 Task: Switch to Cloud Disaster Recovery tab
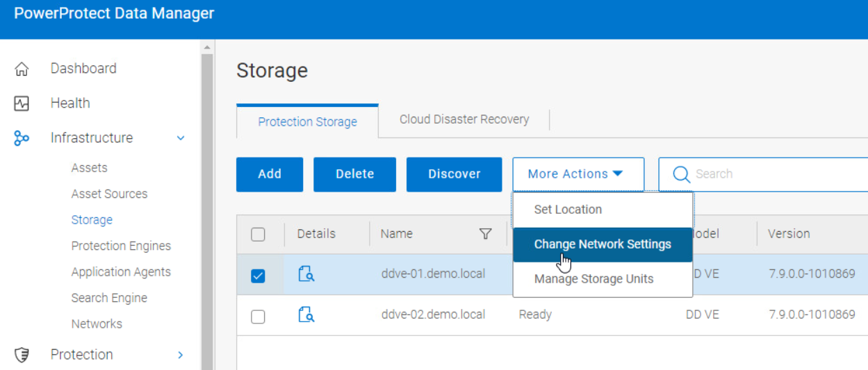pos(464,119)
